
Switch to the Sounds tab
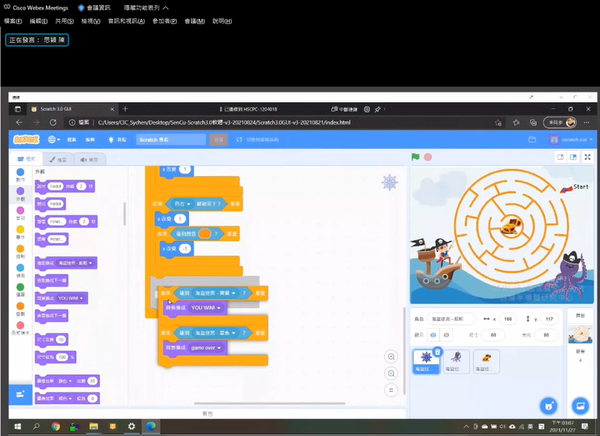coord(89,160)
